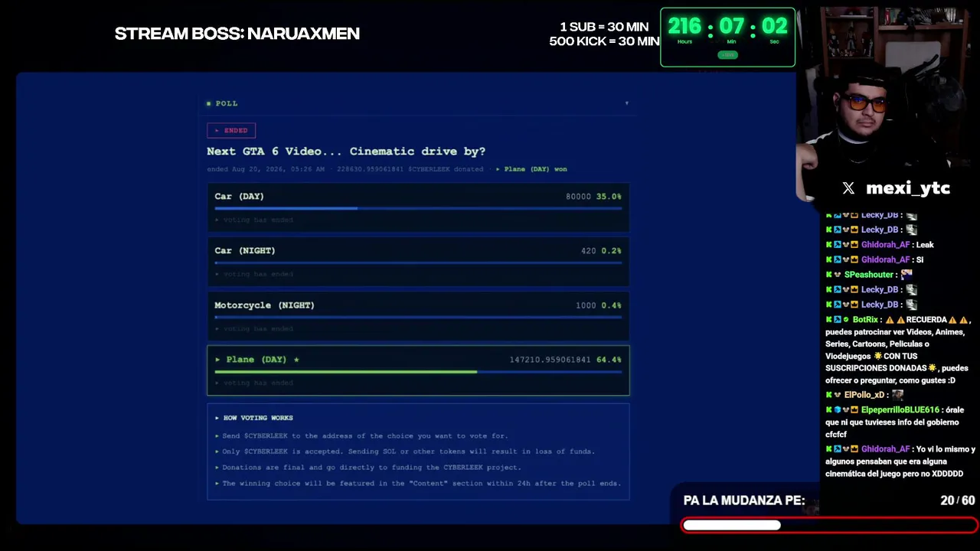Open Ghidorah_AF's username on the 'Si' message

(886, 259)
